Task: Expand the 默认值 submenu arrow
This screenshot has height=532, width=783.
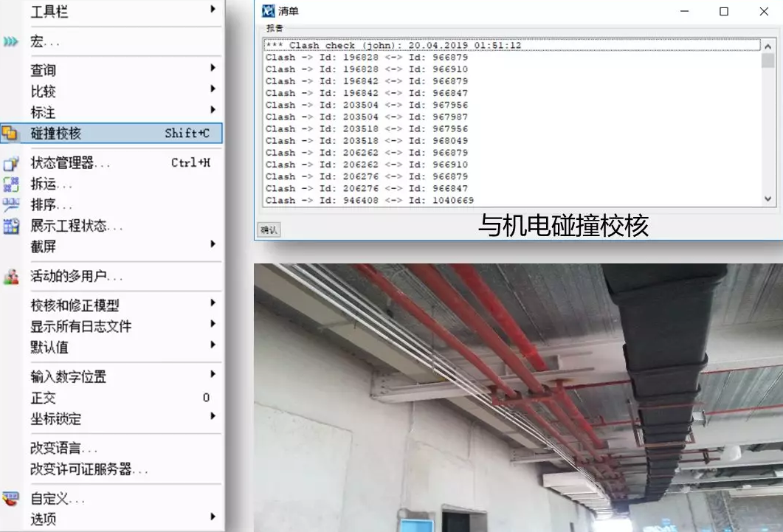Action: (213, 345)
